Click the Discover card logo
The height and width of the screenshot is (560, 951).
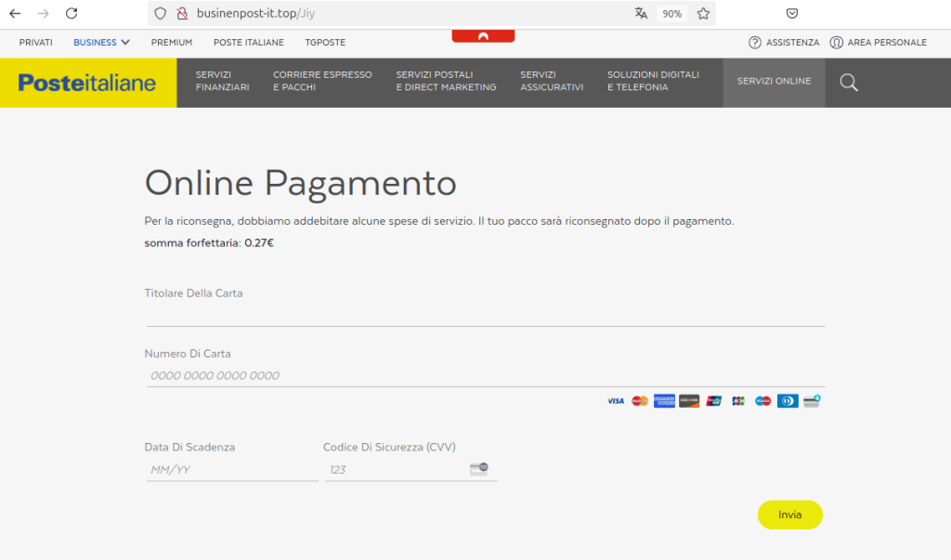(689, 401)
